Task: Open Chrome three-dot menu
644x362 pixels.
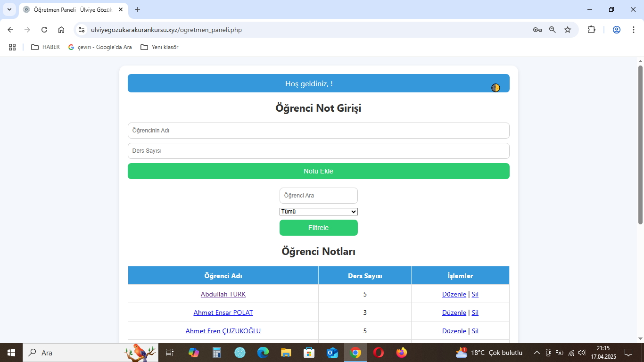Action: coord(633,30)
